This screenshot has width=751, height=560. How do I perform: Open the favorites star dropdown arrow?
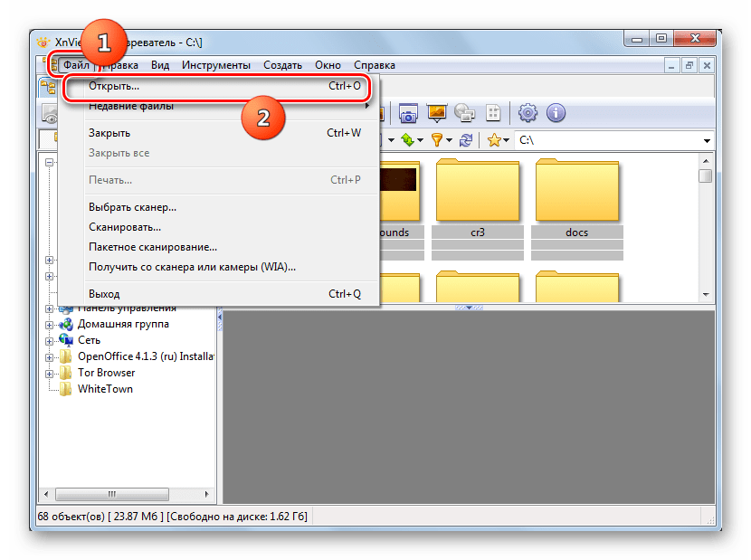[507, 140]
